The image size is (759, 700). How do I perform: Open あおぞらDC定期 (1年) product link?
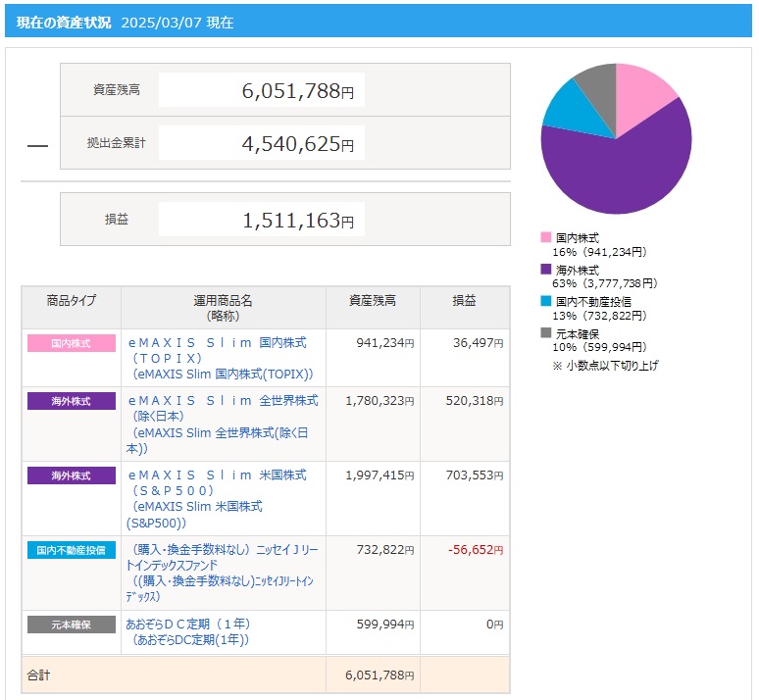pos(189,625)
